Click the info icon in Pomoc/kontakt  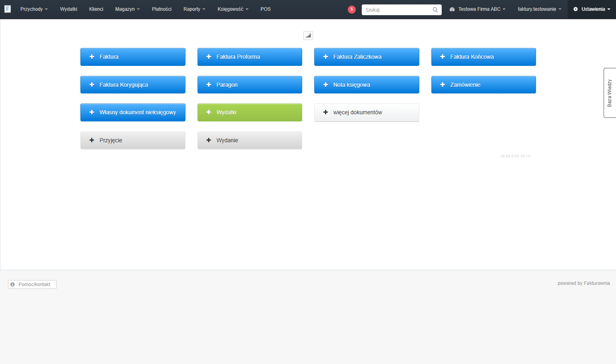click(x=13, y=284)
